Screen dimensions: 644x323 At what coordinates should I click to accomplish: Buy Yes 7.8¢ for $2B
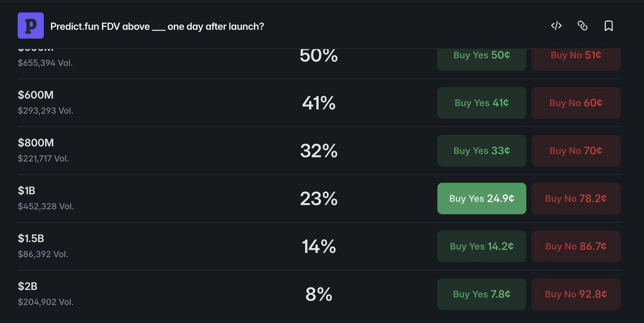[482, 294]
